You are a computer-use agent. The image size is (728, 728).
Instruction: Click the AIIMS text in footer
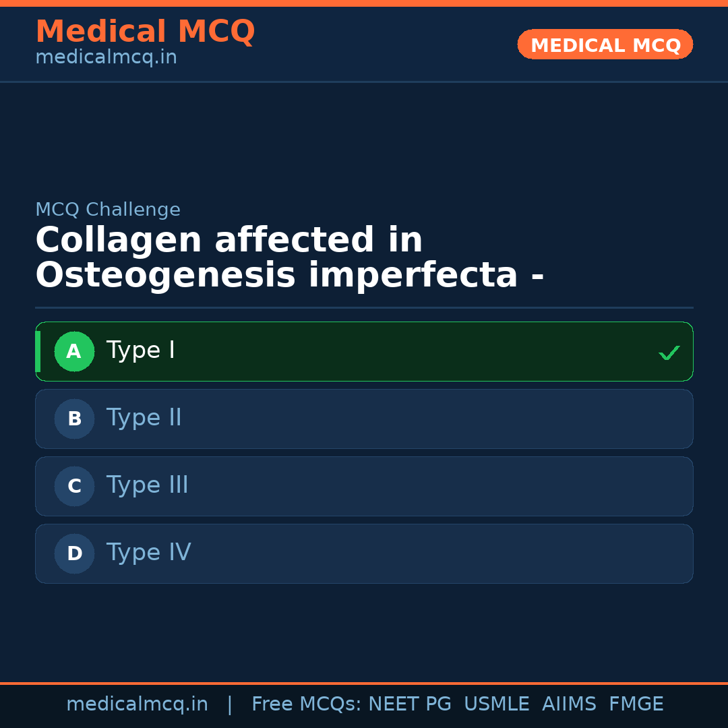569,704
